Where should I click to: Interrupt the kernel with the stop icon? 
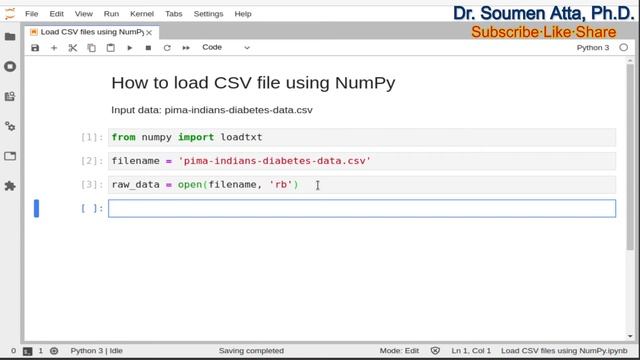(148, 48)
